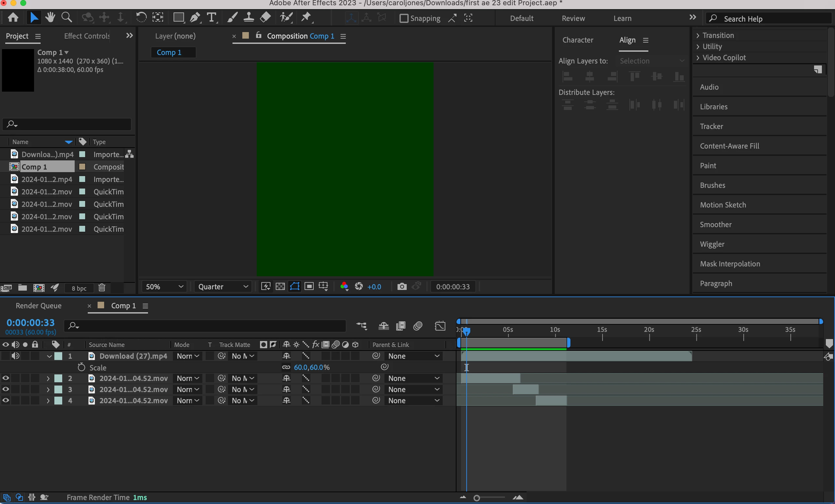Delete selected item with trash icon
Viewport: 835px width, 504px height.
pos(102,288)
